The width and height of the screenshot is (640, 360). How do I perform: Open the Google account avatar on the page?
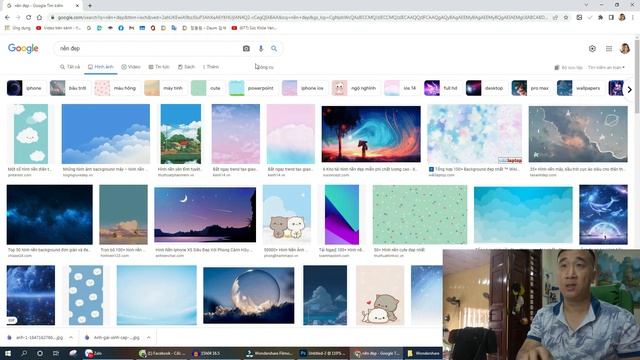pyautogui.click(x=624, y=49)
